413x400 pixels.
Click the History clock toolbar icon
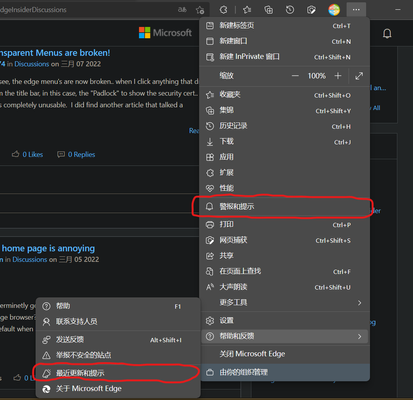pos(290,10)
